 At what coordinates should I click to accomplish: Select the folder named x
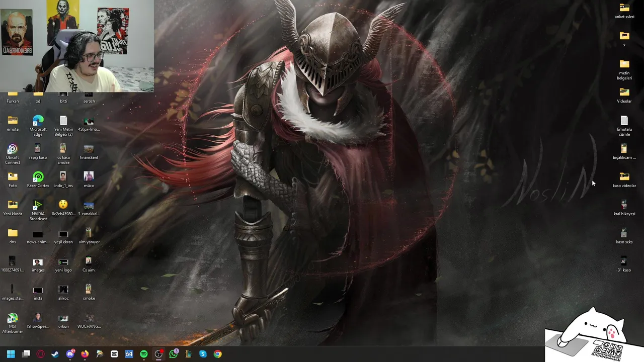point(624,39)
